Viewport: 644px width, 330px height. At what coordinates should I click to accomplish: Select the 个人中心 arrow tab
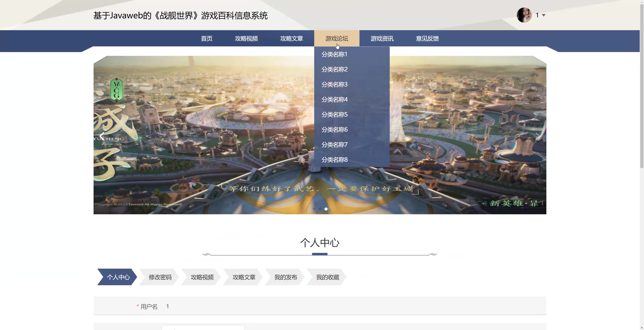tap(118, 277)
